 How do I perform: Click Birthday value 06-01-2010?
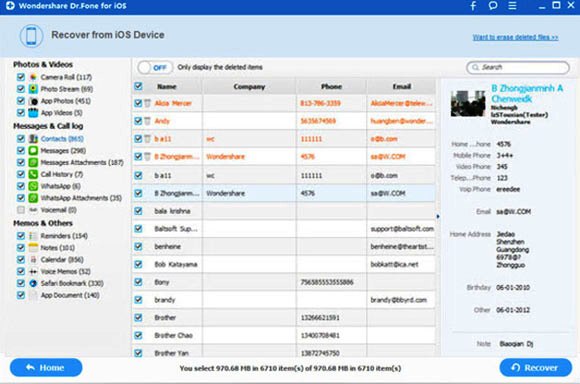click(x=513, y=287)
